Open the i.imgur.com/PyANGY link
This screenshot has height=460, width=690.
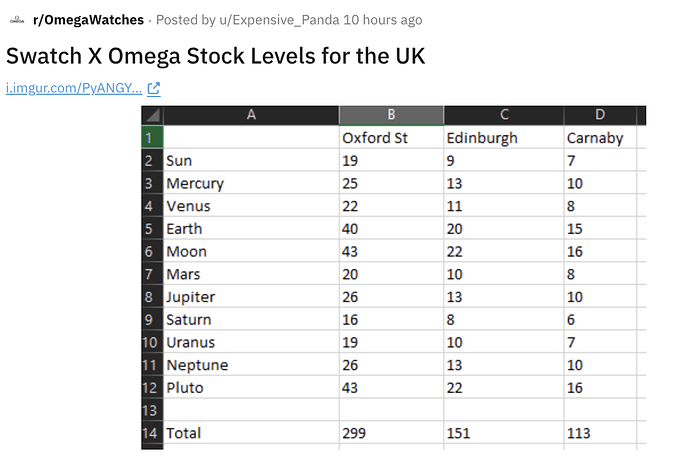coord(73,88)
